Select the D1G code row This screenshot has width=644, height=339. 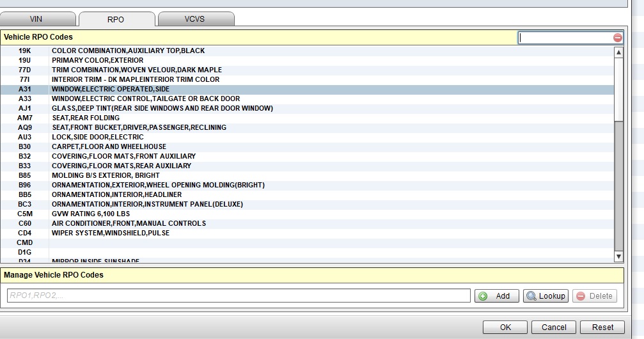tap(307, 252)
